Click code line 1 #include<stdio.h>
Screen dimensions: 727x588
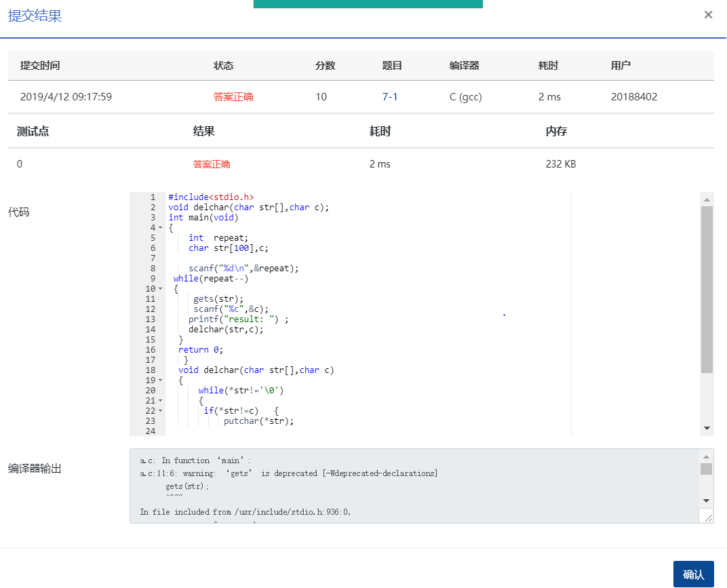point(211,197)
